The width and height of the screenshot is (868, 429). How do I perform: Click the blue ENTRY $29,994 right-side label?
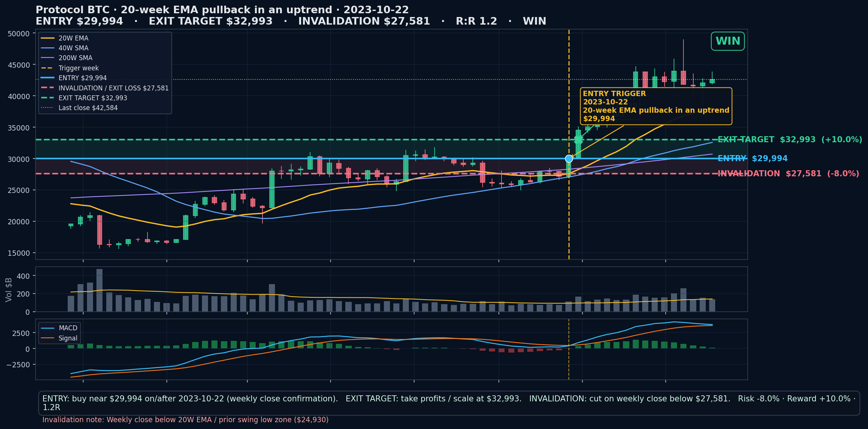coord(753,159)
